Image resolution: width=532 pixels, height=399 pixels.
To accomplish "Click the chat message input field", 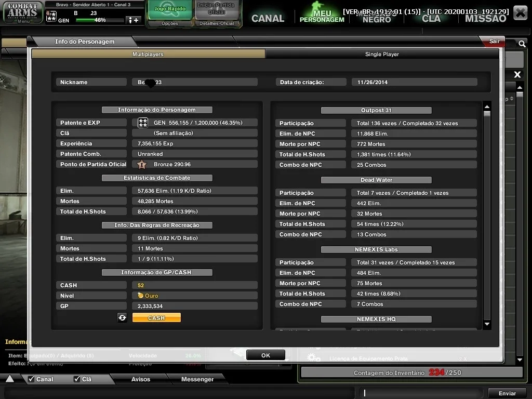I will tap(421, 393).
